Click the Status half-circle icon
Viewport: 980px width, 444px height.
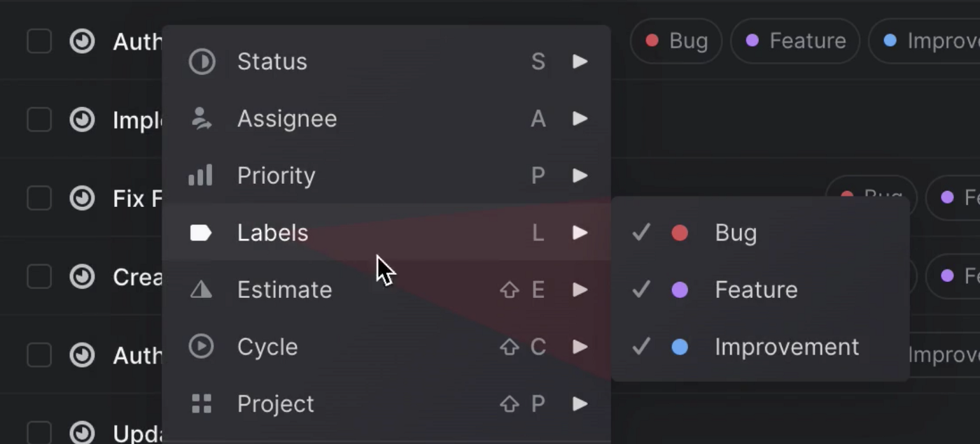[202, 62]
